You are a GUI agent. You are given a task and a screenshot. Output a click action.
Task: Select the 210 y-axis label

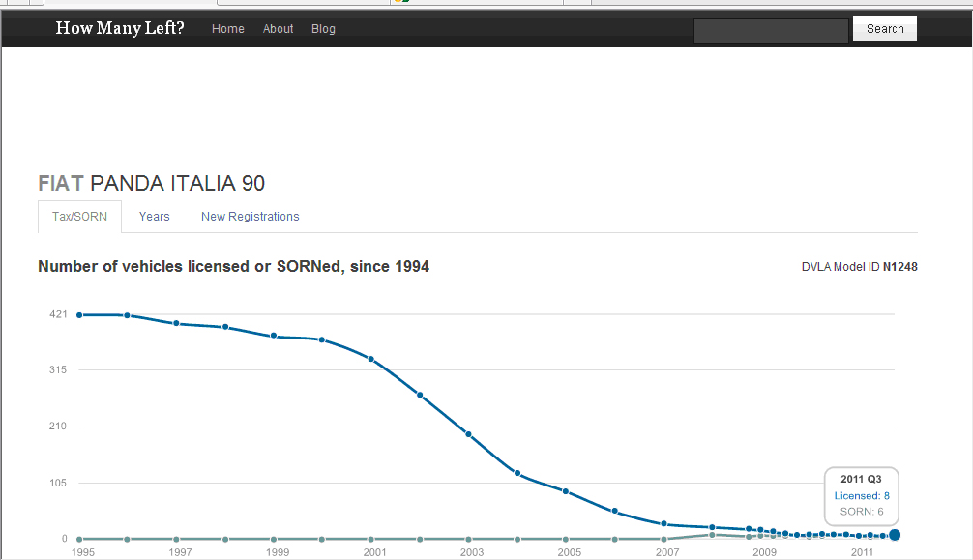58,426
